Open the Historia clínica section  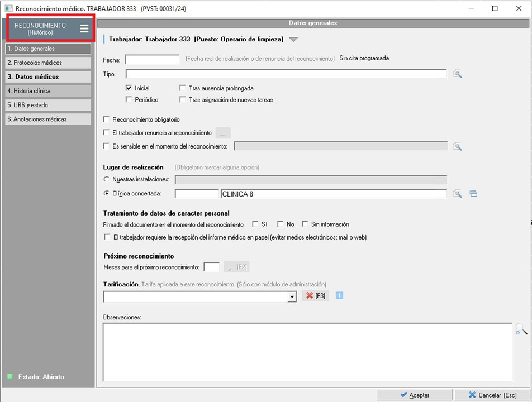(x=48, y=90)
